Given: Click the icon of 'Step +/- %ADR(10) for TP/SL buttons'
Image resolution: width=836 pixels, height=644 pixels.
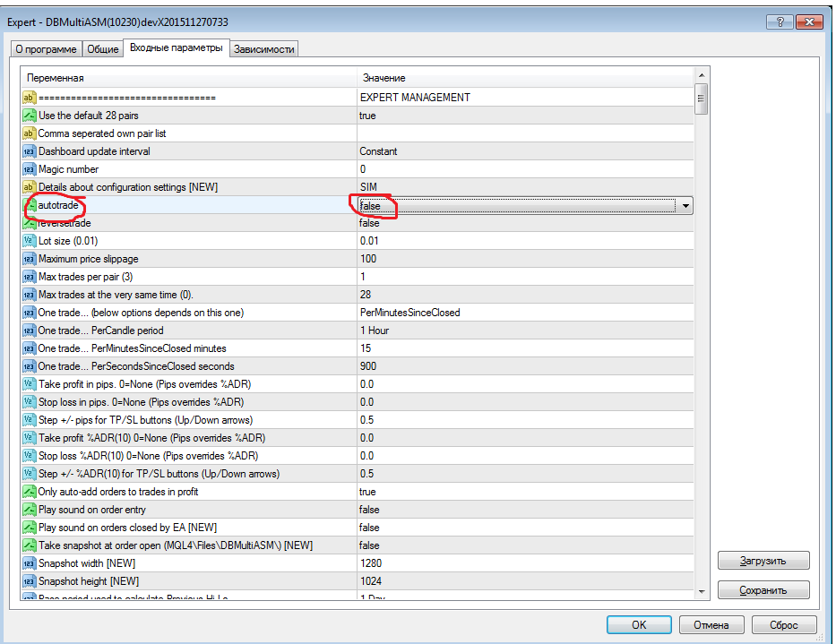Looking at the screenshot, I should click(x=29, y=474).
